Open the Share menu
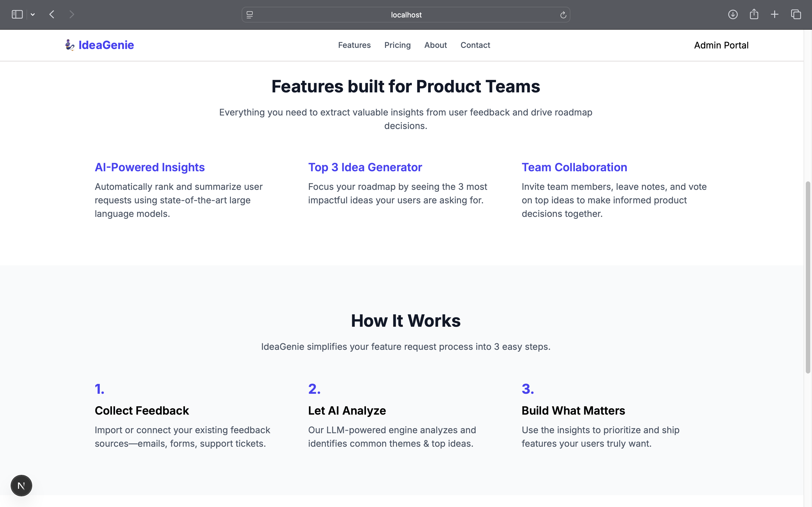 [x=754, y=14]
